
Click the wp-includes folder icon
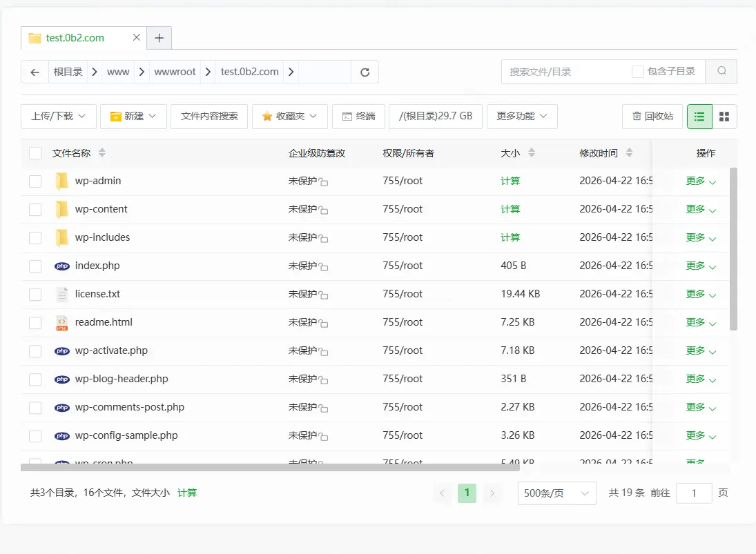pos(61,238)
